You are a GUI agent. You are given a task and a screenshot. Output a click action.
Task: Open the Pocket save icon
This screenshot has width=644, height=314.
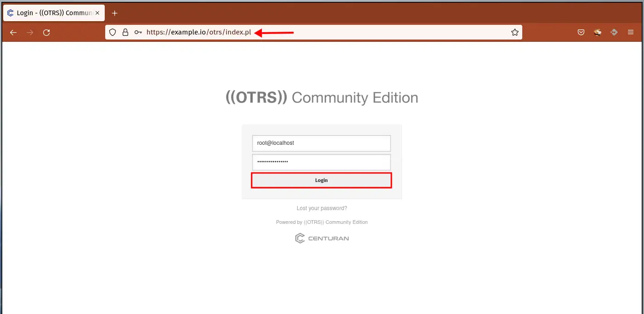pyautogui.click(x=581, y=33)
